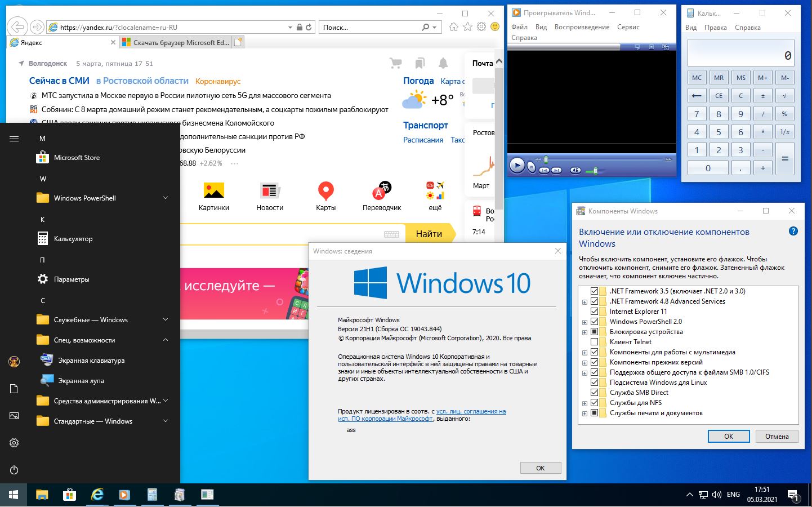Screen dimensions: 812x507
Task: Click OK in Windows: сведения dialog
Action: tap(541, 468)
